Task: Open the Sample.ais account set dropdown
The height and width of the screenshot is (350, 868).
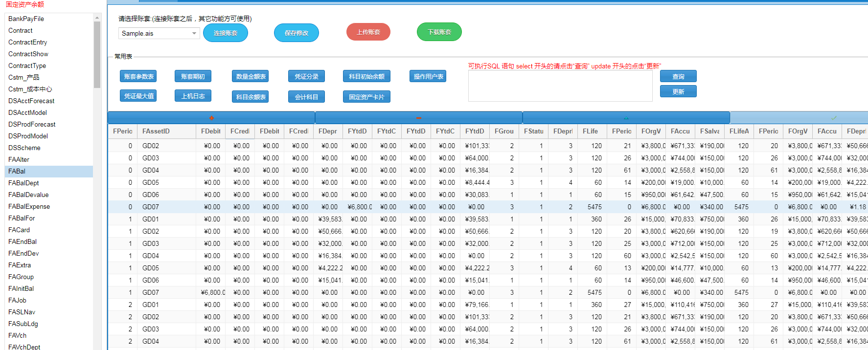Action: click(159, 33)
